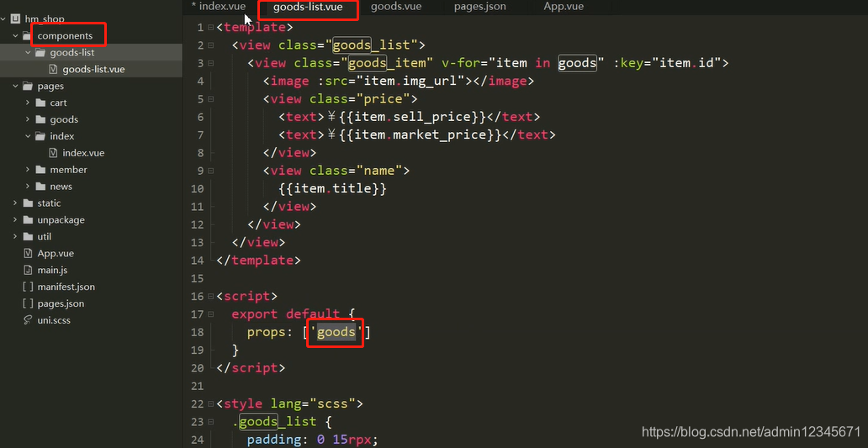Switch to the pages.json tab

[480, 8]
